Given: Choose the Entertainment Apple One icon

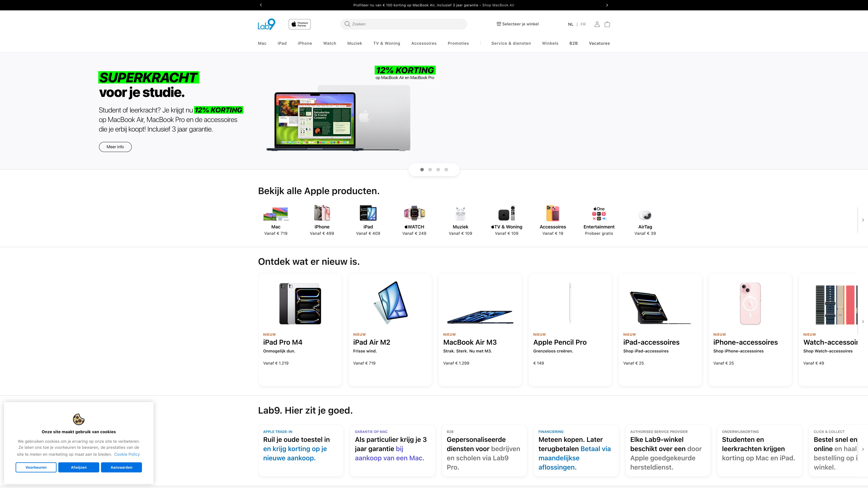Looking at the screenshot, I should click(599, 214).
